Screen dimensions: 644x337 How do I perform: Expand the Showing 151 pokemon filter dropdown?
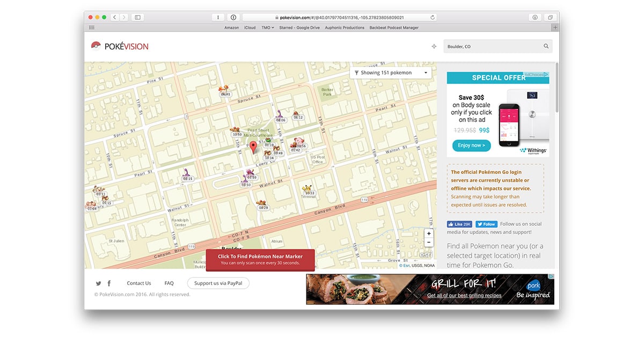(x=391, y=73)
